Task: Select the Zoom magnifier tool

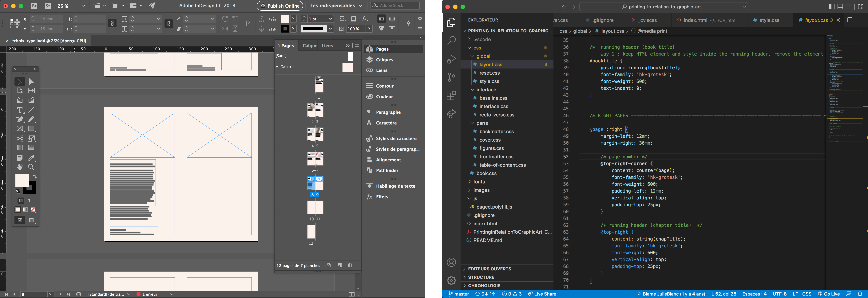Action: pos(31,167)
